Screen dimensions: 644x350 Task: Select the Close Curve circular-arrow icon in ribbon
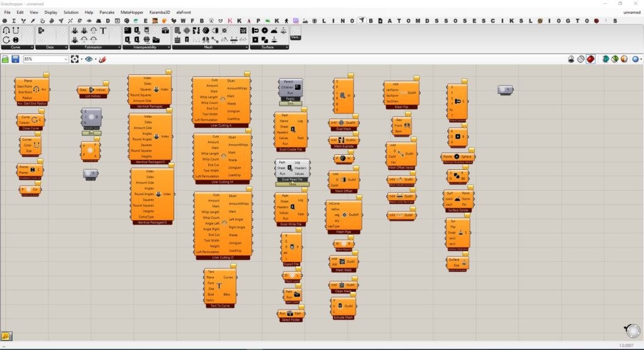pos(6,40)
